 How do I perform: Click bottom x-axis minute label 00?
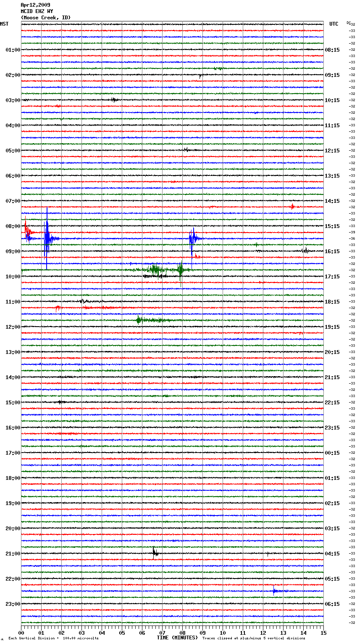[21, 633]
